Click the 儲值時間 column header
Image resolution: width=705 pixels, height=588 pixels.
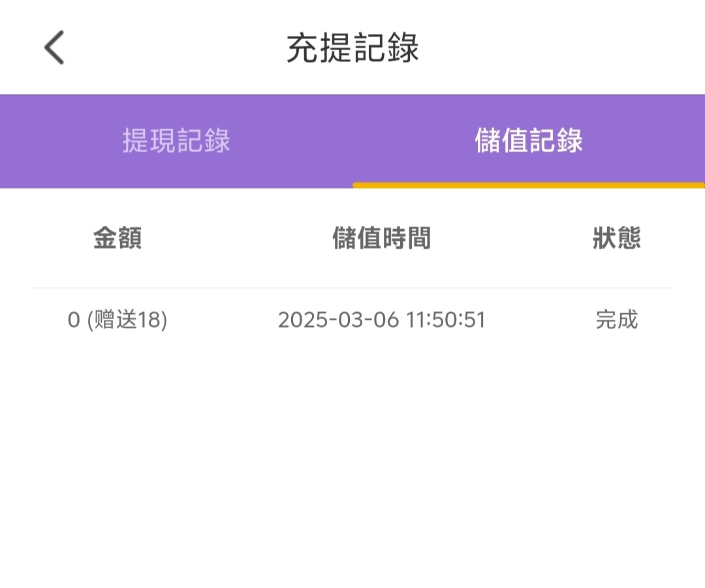click(x=381, y=238)
